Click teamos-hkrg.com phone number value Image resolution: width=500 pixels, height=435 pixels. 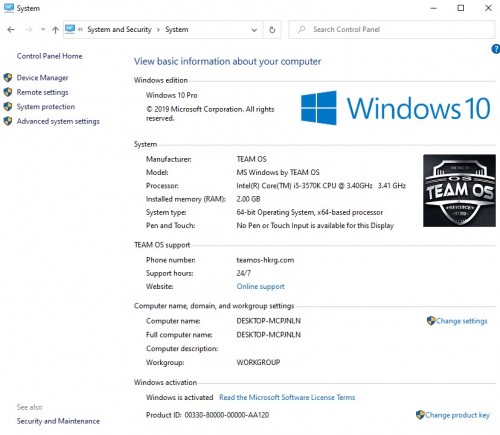[265, 260]
